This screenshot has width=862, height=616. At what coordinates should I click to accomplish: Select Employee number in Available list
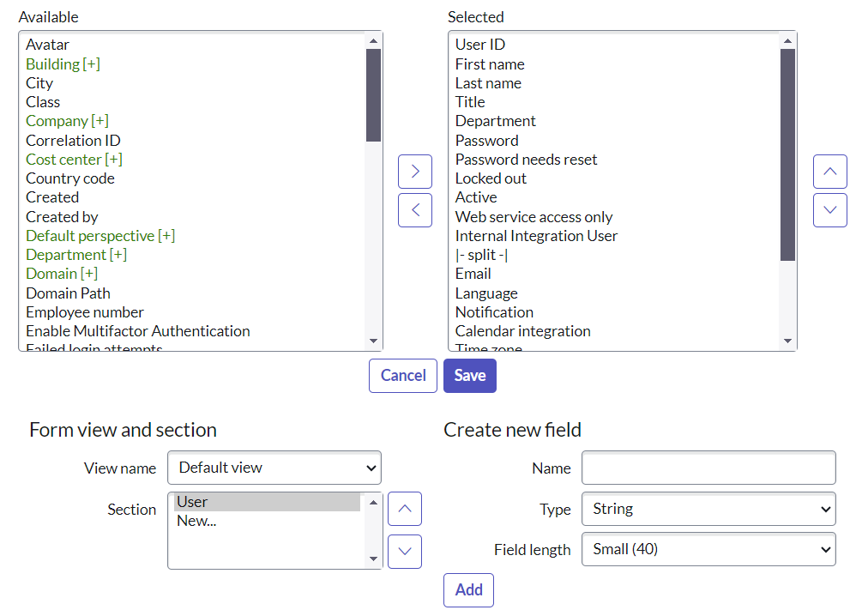point(85,312)
